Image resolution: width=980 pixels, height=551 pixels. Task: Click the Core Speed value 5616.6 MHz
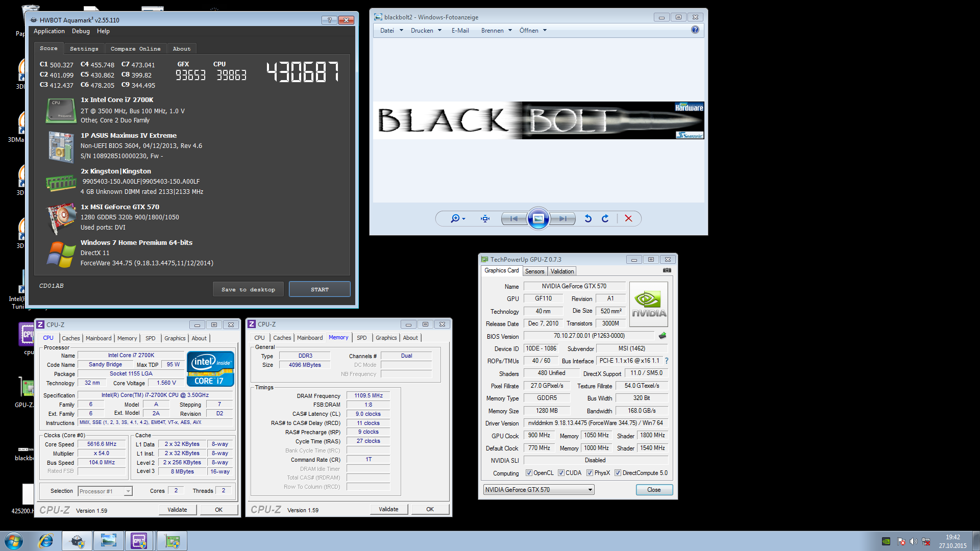pyautogui.click(x=102, y=444)
